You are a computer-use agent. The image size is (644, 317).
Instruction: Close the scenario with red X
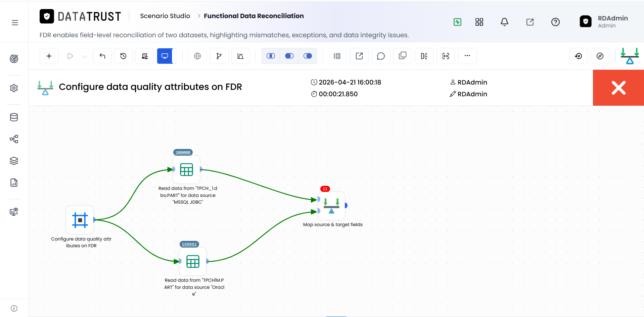click(x=618, y=88)
